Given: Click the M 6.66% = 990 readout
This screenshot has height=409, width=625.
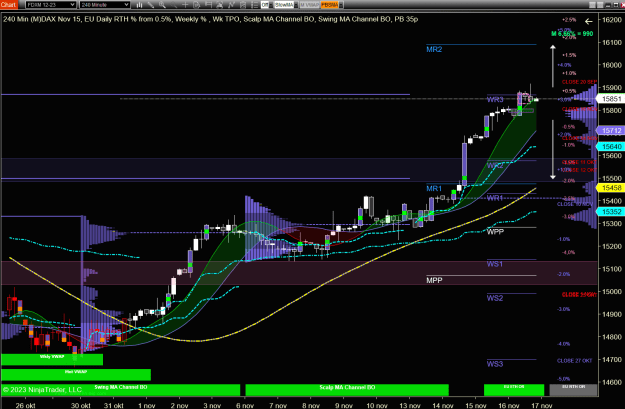Looking at the screenshot, I should 572,34.
